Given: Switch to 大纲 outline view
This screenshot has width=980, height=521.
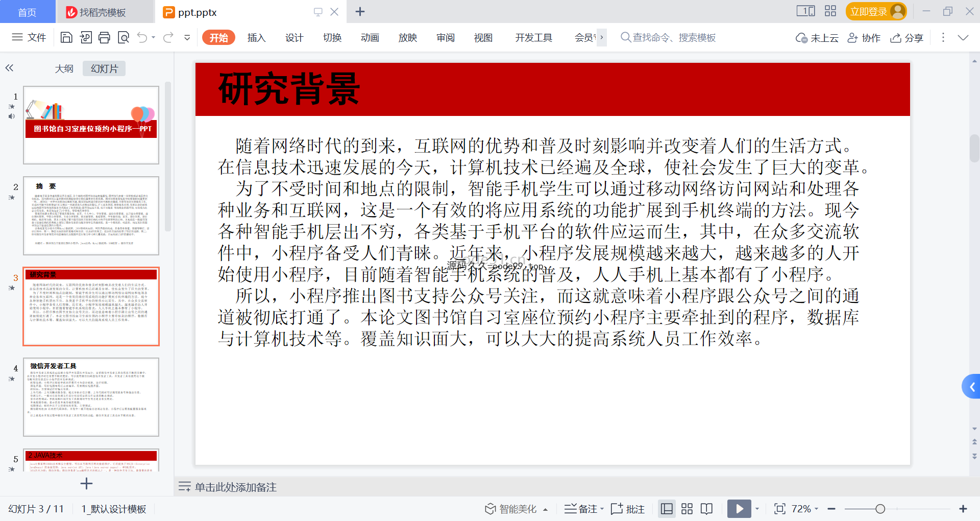Looking at the screenshot, I should point(64,68).
